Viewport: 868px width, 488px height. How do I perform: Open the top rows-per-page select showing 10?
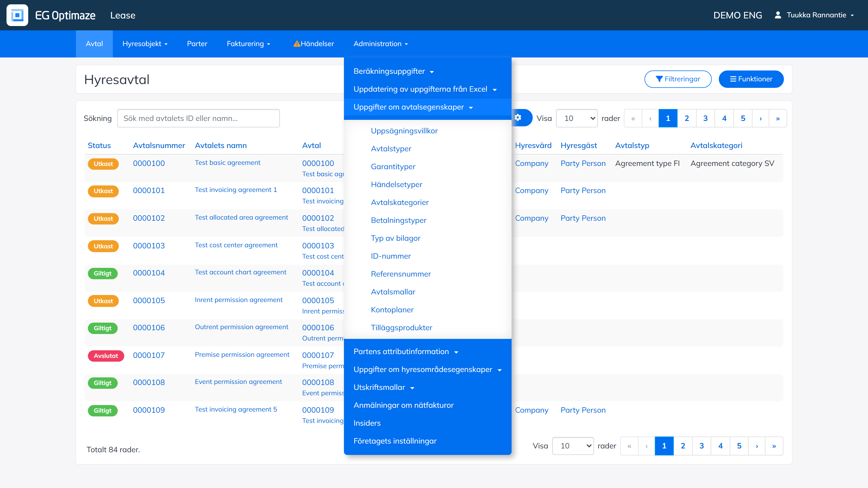click(x=576, y=118)
